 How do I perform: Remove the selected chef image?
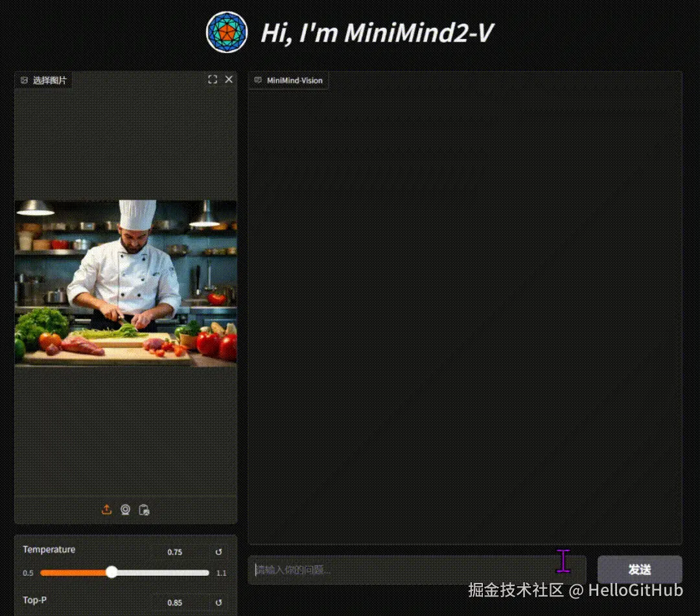click(229, 80)
